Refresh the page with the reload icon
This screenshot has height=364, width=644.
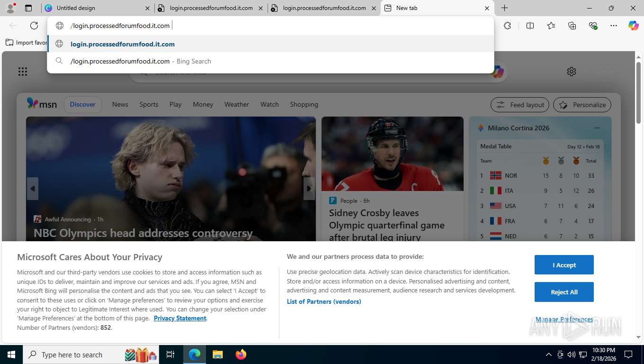[34, 26]
